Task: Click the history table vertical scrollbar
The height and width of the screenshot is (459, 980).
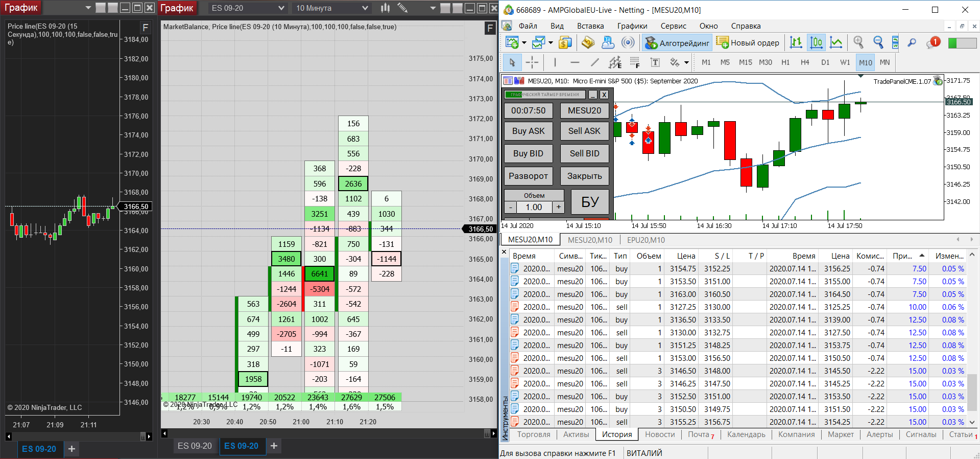Action: (972, 338)
